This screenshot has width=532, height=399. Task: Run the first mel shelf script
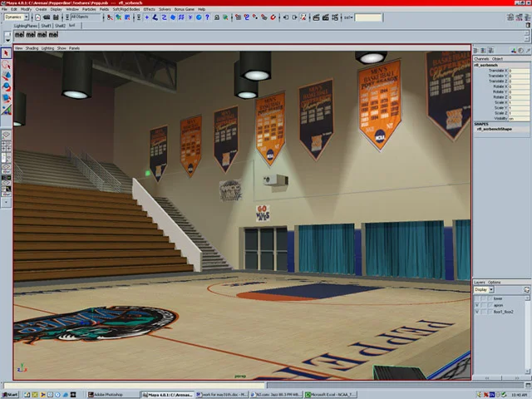click(19, 35)
